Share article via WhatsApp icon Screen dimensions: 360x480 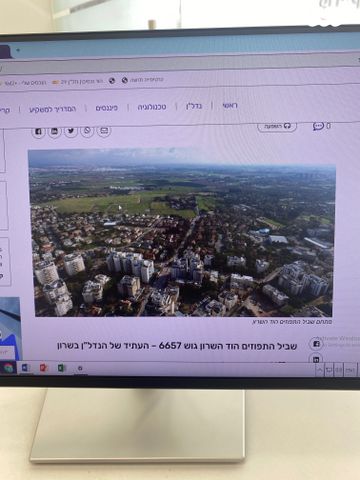tap(87, 131)
